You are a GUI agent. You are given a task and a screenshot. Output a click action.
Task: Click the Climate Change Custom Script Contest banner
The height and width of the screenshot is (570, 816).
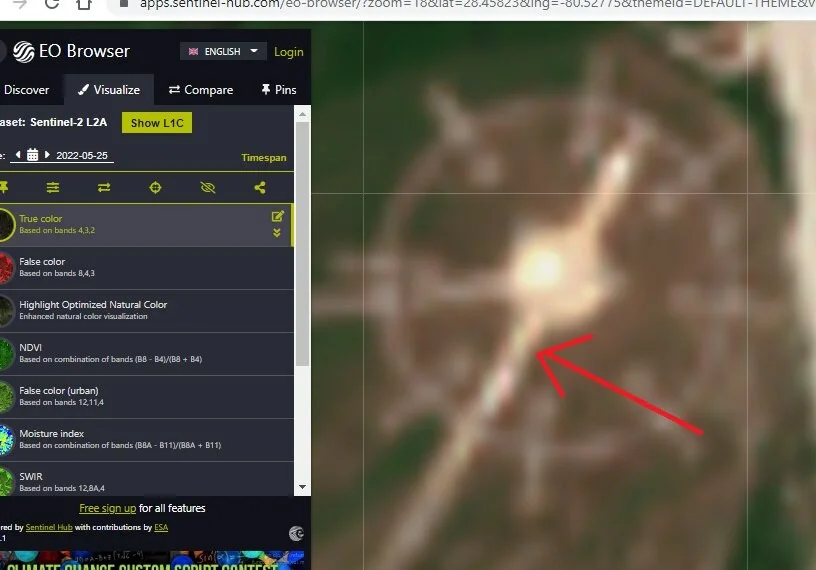click(152, 560)
